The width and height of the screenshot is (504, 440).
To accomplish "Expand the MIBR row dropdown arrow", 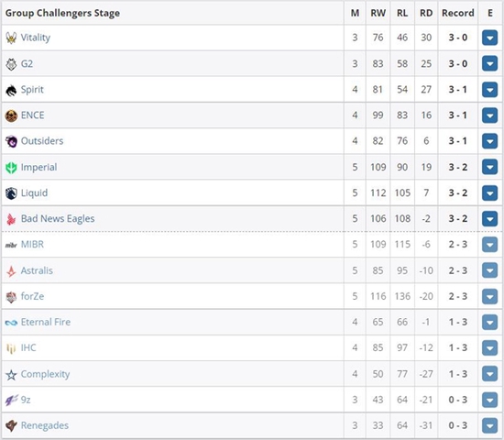I will point(489,245).
